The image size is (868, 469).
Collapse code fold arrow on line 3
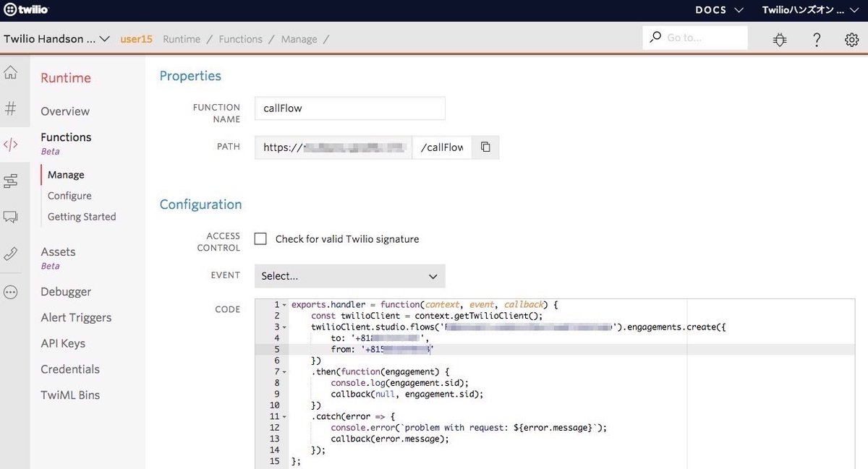point(284,327)
